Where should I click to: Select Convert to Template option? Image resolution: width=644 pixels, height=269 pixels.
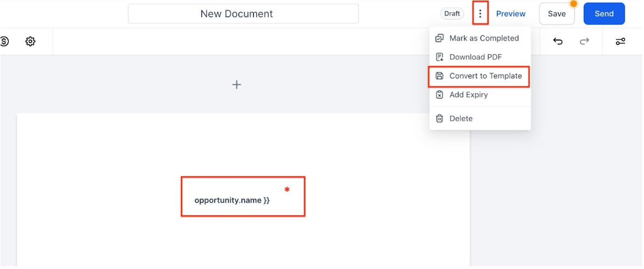pyautogui.click(x=485, y=76)
